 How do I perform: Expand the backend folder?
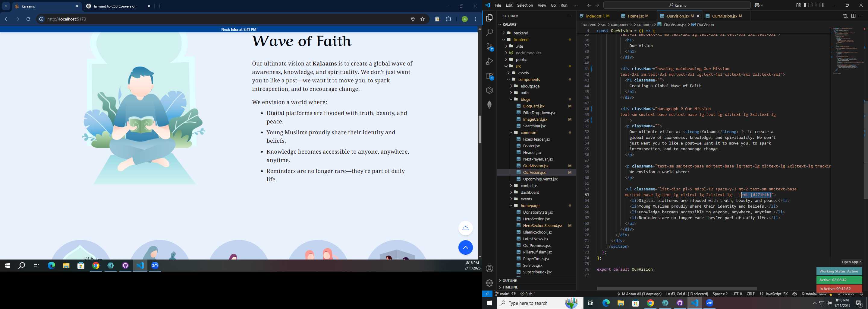point(536,33)
